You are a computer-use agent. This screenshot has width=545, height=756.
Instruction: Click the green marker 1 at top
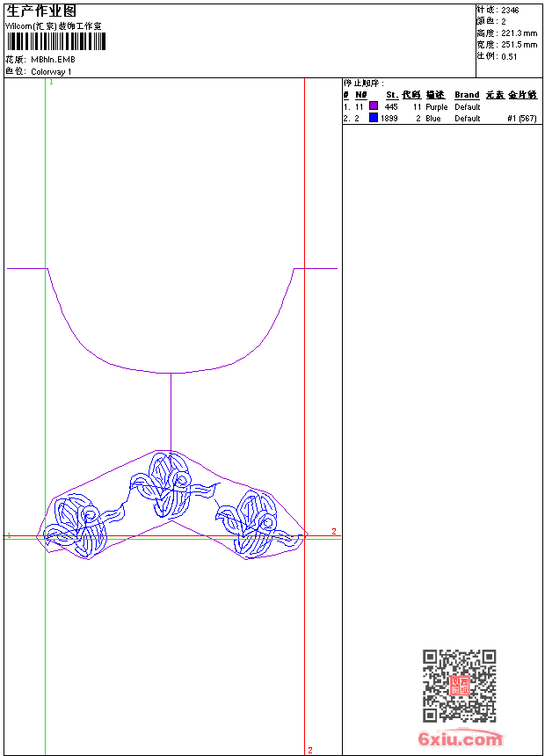pos(51,83)
